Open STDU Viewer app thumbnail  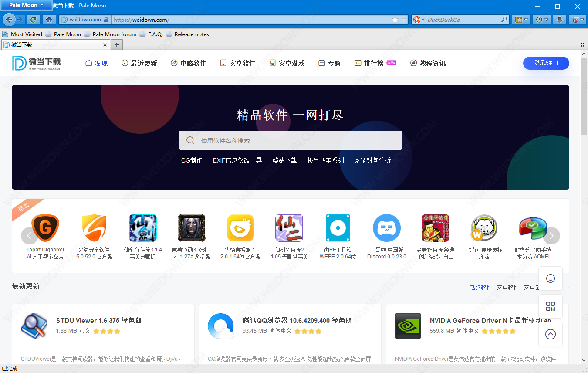(x=34, y=326)
